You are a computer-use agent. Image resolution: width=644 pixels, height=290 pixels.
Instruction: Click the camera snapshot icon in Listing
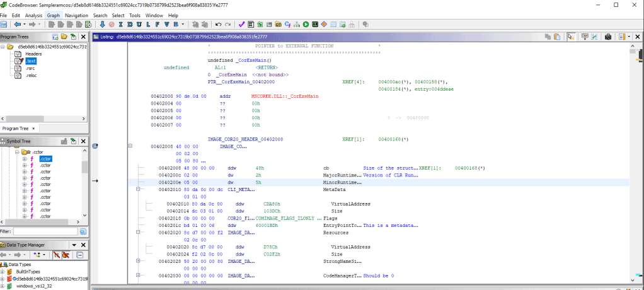tap(608, 37)
